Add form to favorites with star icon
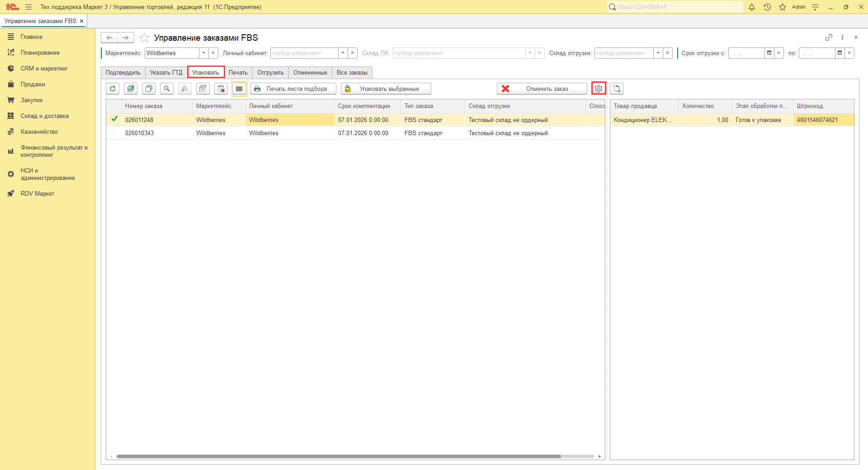 [144, 38]
